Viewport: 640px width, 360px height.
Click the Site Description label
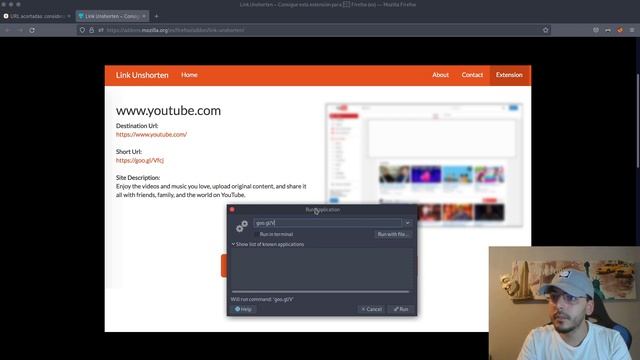pos(138,178)
